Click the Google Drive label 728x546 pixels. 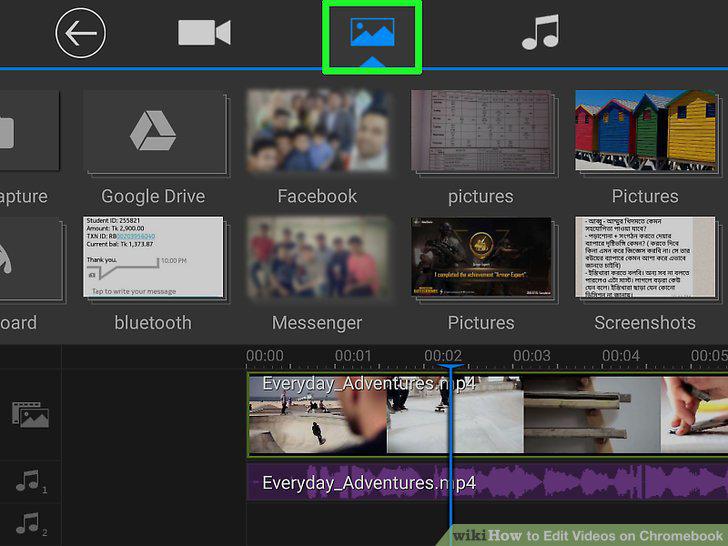click(x=153, y=196)
